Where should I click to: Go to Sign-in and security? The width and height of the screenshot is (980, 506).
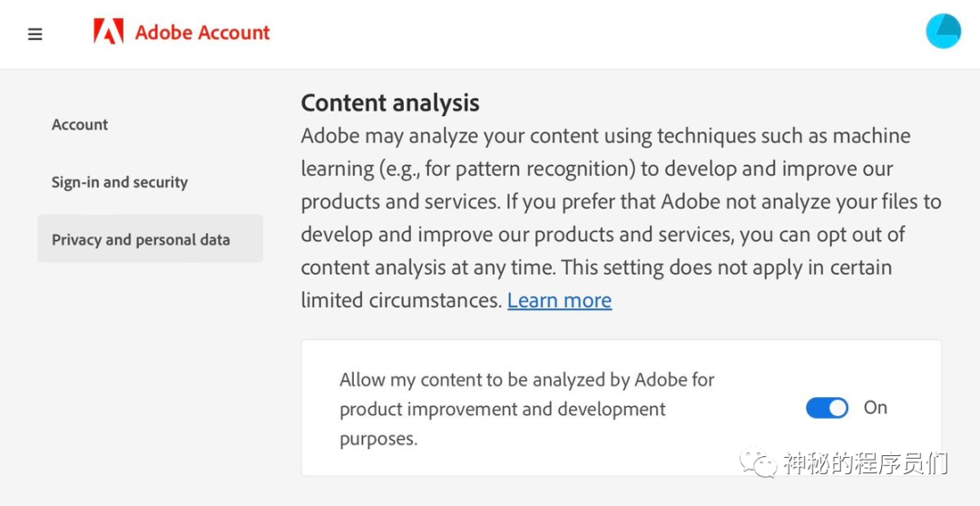coord(120,182)
